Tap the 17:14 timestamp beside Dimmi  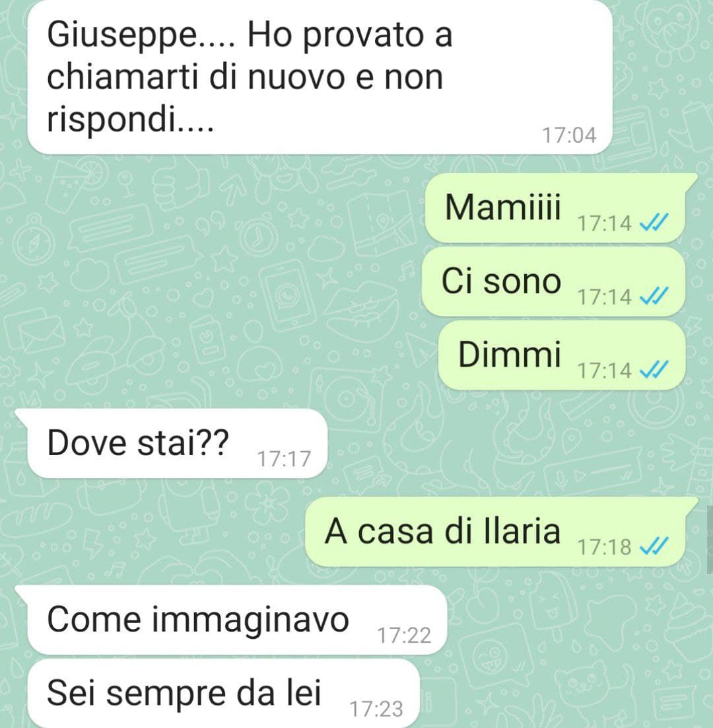coord(605,371)
